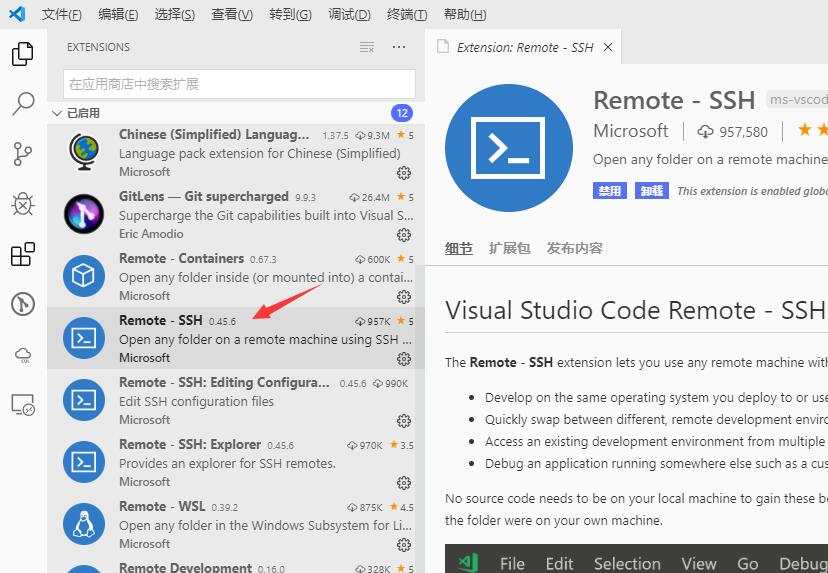The height and width of the screenshot is (573, 828).
Task: Click the Remote - Containers cube logo
Action: point(84,276)
